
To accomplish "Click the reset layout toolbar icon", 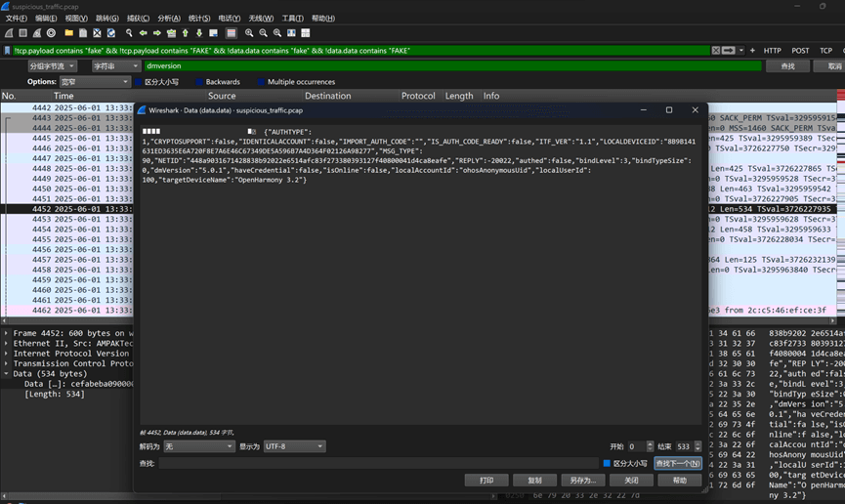I will tap(306, 33).
